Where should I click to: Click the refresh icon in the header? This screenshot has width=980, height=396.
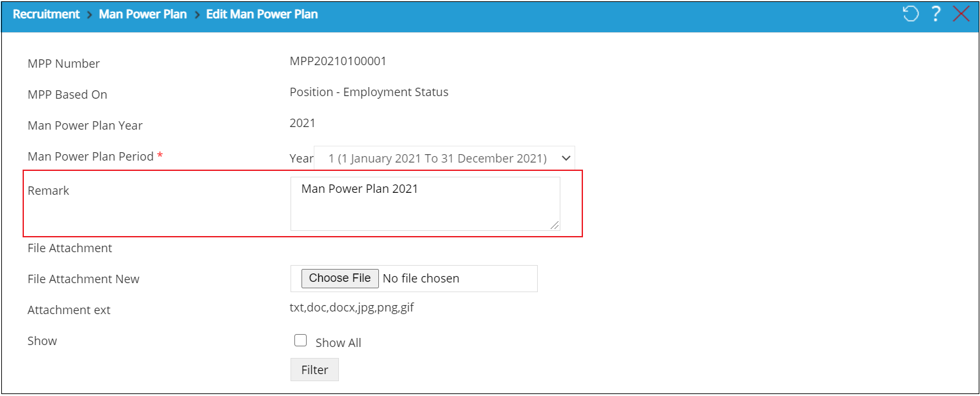(910, 14)
